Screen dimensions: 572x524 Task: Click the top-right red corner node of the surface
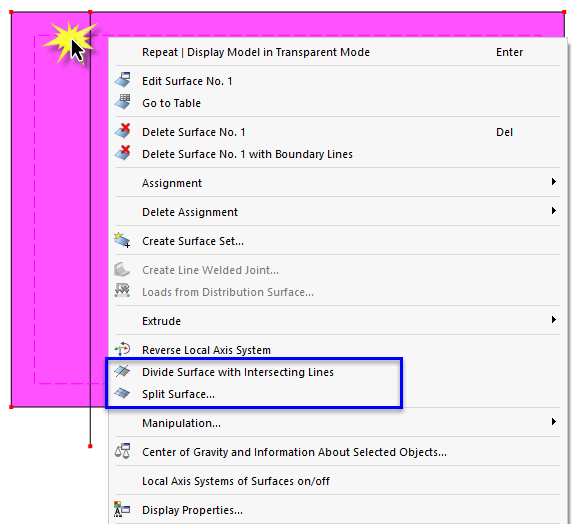tap(564, 12)
